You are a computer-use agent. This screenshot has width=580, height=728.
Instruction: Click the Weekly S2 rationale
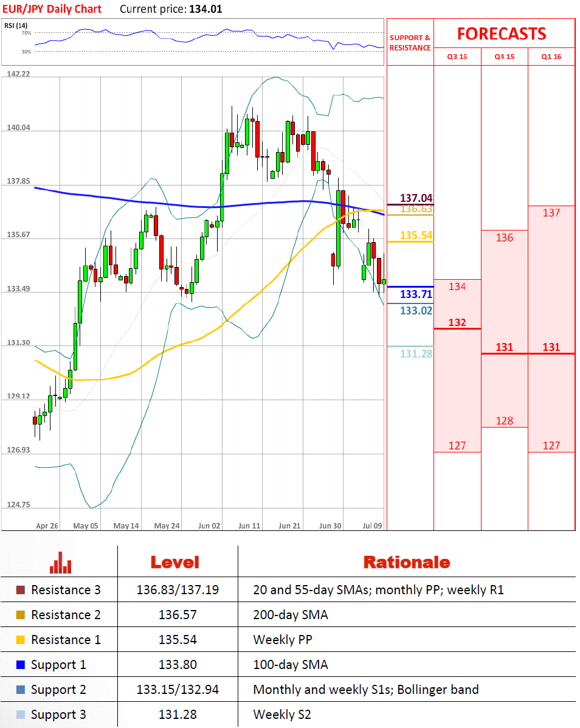pyautogui.click(x=282, y=715)
